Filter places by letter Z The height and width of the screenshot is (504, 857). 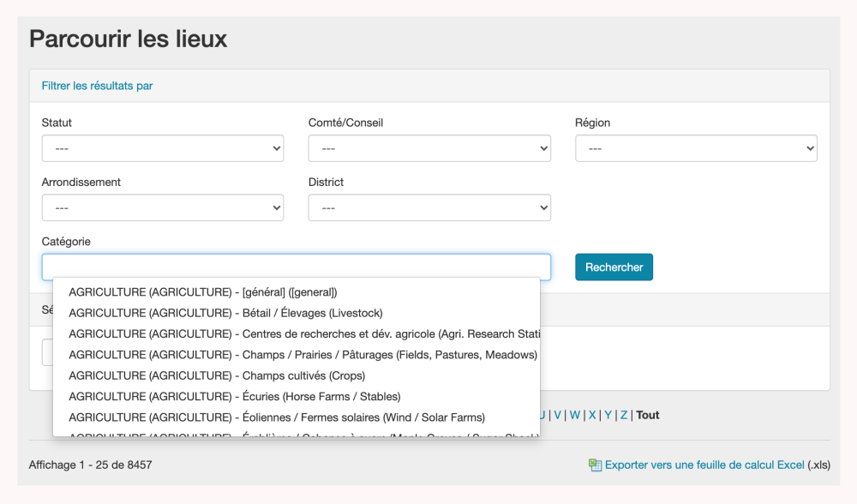pyautogui.click(x=624, y=415)
